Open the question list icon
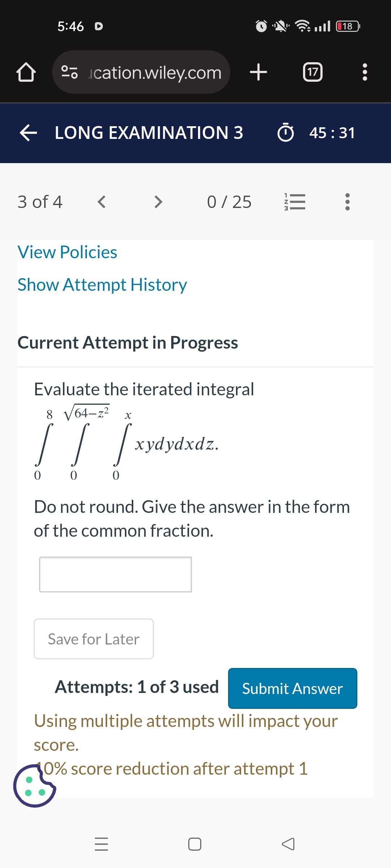This screenshot has width=391, height=868. (295, 202)
